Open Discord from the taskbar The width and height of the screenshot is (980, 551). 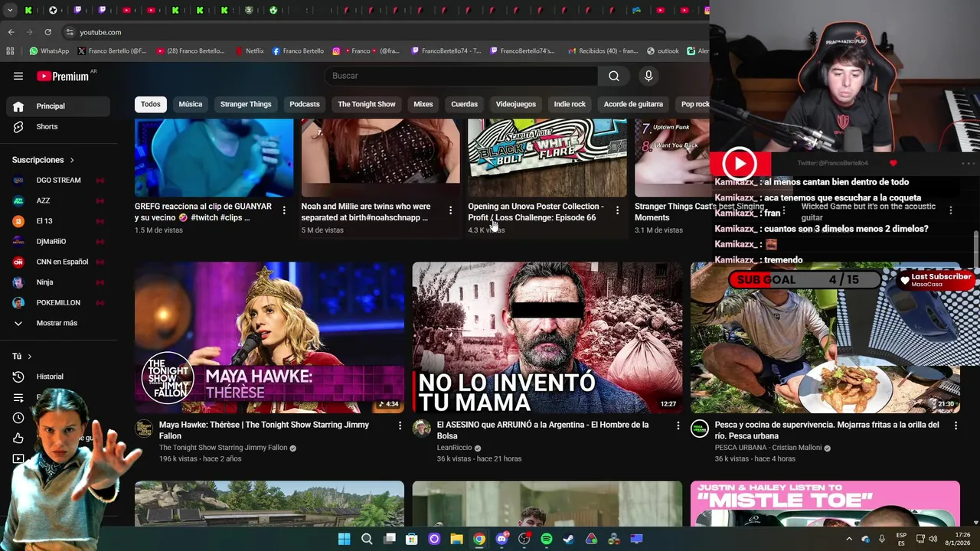(501, 539)
